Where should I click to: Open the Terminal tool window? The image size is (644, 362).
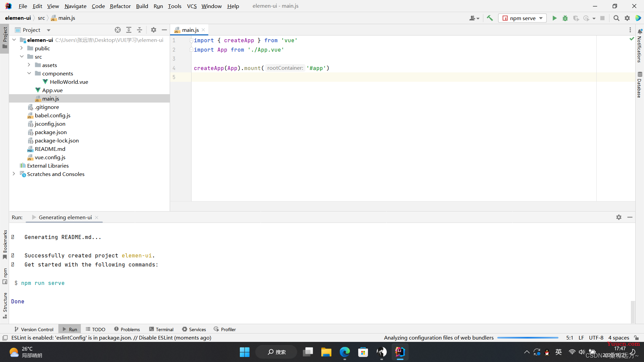click(161, 329)
